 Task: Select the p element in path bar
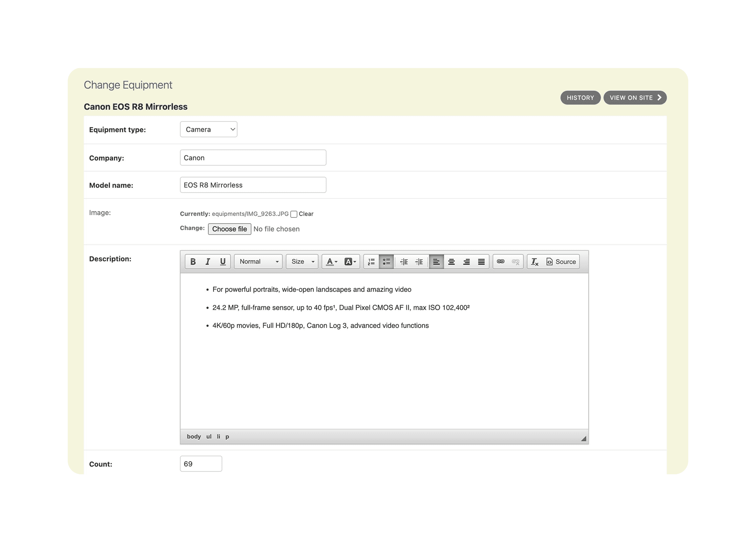pos(227,437)
